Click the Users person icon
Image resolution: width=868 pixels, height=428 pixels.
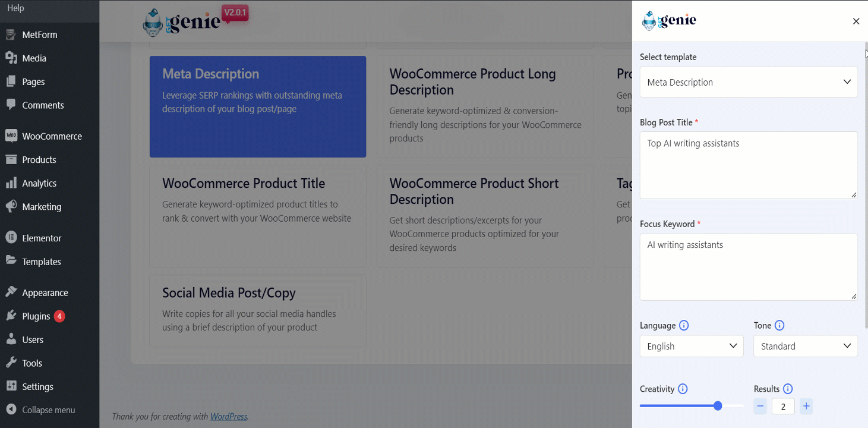pyautogui.click(x=11, y=339)
